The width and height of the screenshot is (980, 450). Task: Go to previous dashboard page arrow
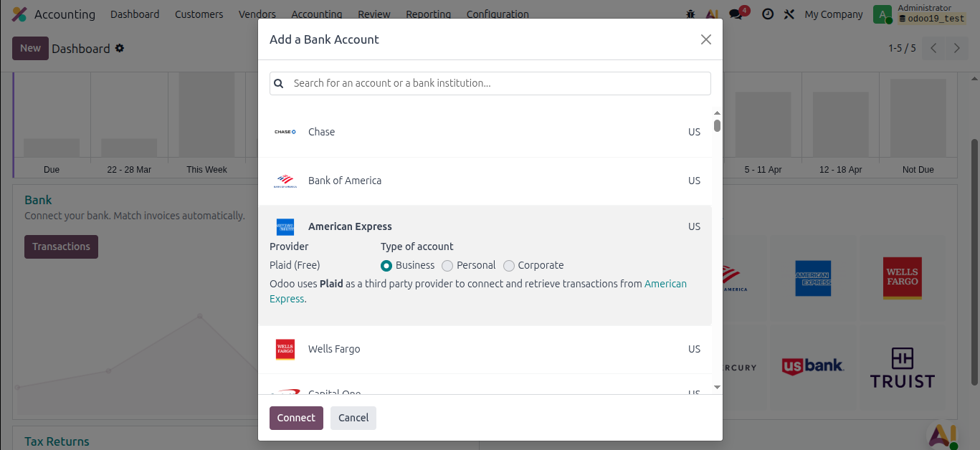click(x=933, y=48)
